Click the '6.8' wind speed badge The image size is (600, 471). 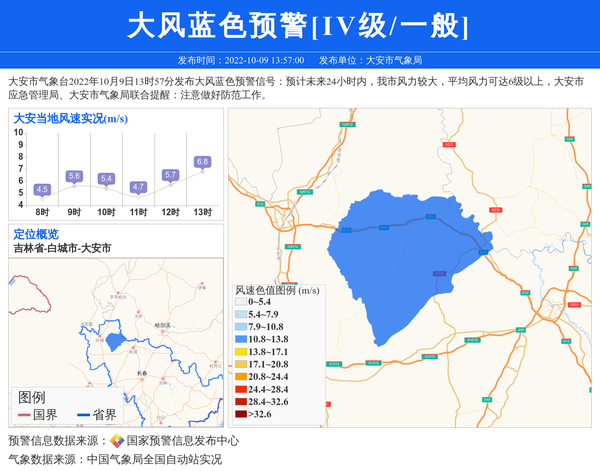pyautogui.click(x=202, y=162)
